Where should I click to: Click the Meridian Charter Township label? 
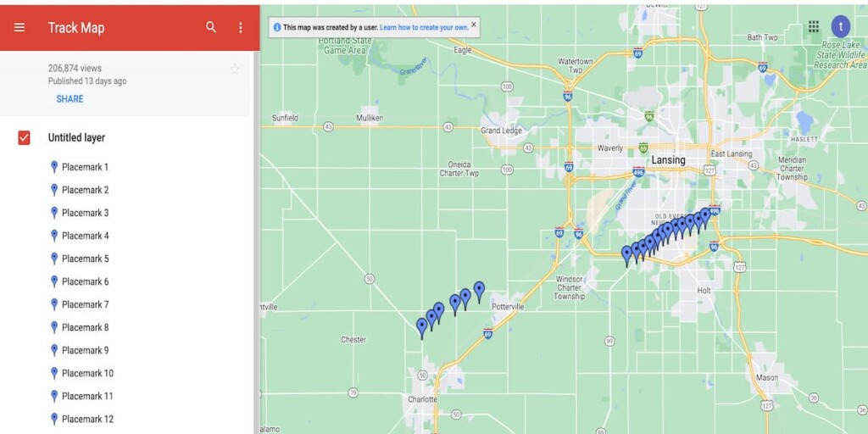(x=792, y=169)
